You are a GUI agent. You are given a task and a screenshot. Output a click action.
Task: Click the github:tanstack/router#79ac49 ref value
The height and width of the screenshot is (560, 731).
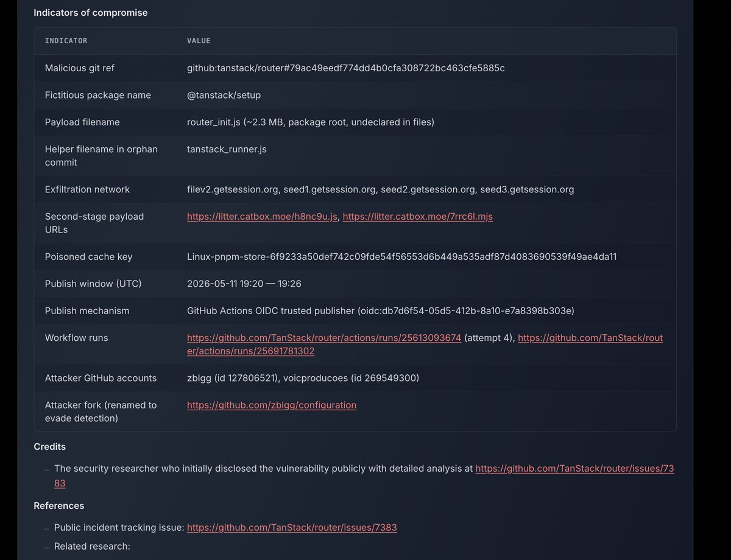pyautogui.click(x=346, y=68)
